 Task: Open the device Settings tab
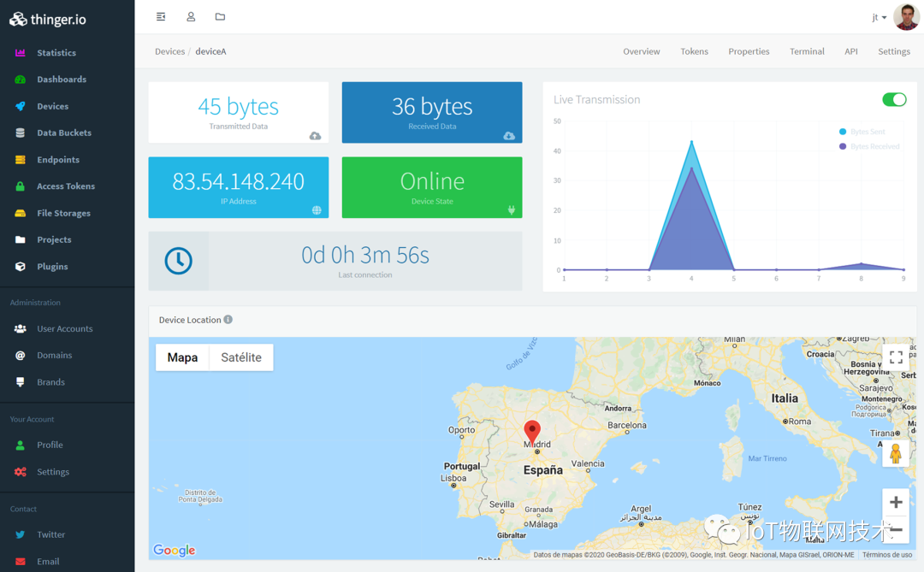pos(894,51)
